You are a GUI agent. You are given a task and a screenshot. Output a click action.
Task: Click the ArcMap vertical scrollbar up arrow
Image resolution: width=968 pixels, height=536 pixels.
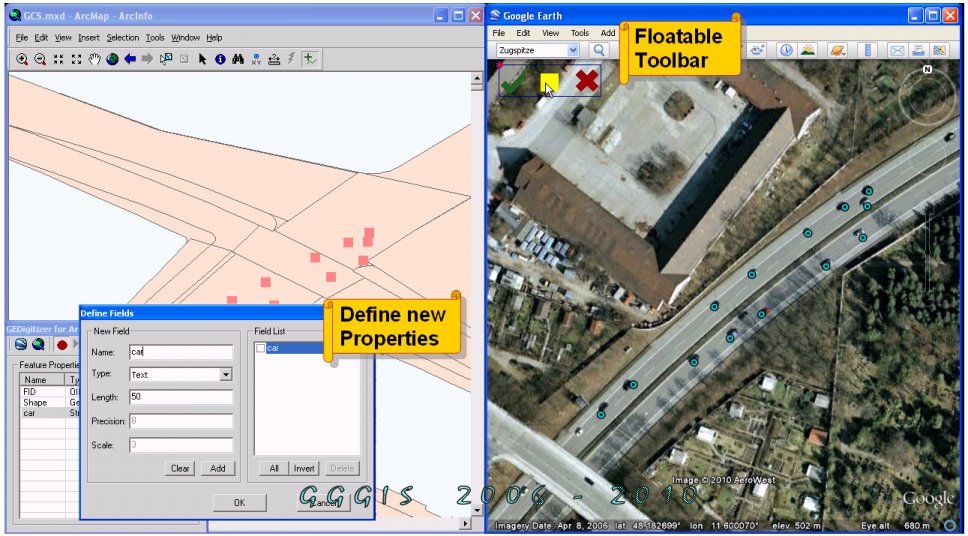476,80
